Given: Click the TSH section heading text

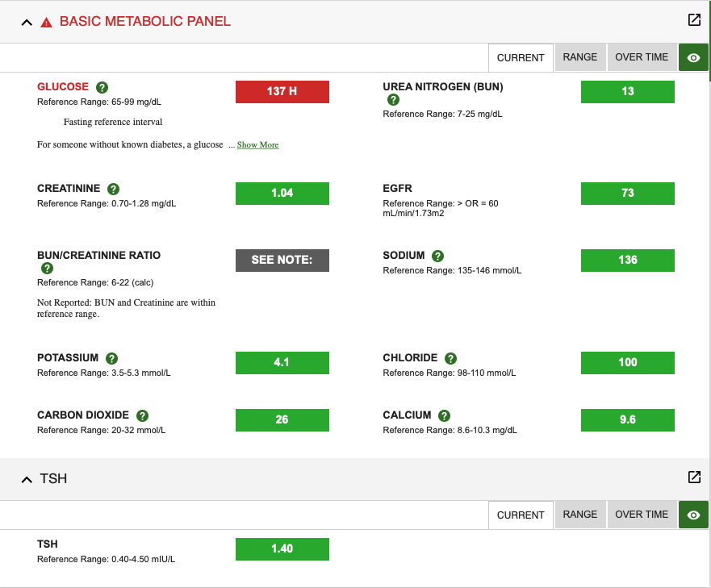Looking at the screenshot, I should [53, 479].
